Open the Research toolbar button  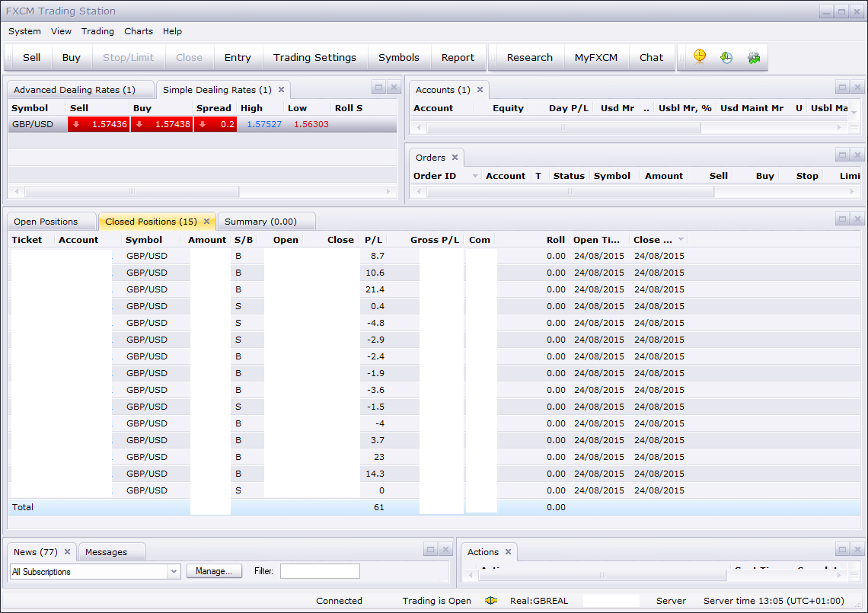tap(530, 58)
